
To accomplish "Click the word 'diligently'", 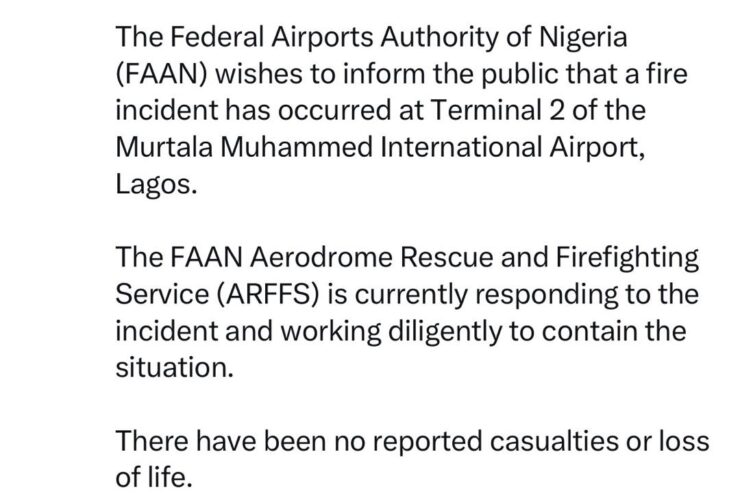I will click(x=445, y=332).
